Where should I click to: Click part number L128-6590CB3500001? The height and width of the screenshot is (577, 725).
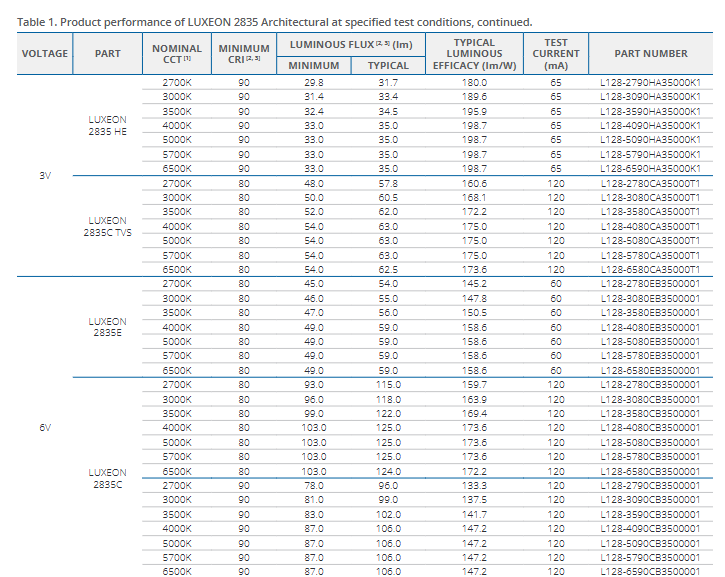tap(650, 571)
